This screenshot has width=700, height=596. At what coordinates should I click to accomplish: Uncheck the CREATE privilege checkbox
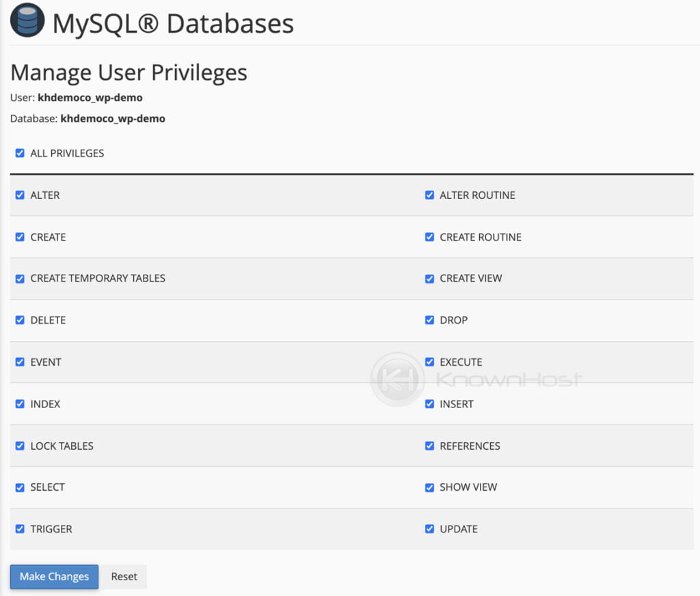click(20, 237)
